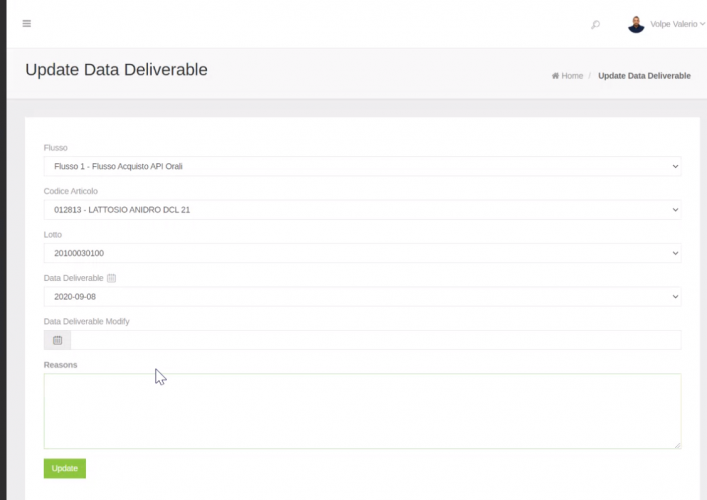
Task: Click the Data Deliverable Modify label
Action: click(87, 321)
